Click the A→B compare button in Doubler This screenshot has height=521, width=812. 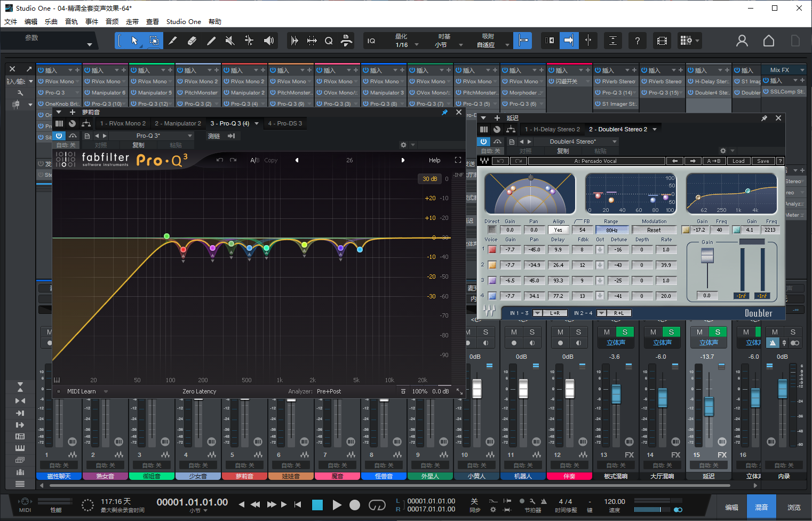coord(714,160)
